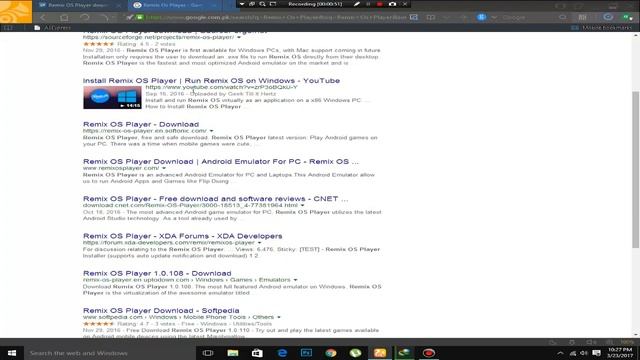
Task: Open 'Remix OS Player 1.0.108 - Download' link
Action: tap(157, 273)
